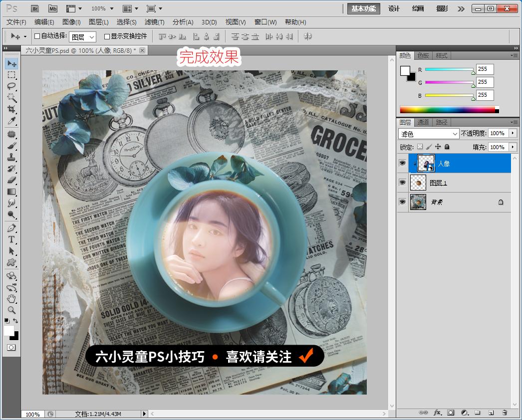Expand the layer opacity (不透明度) slider arrow
This screenshot has height=420, width=522.
pyautogui.click(x=513, y=133)
